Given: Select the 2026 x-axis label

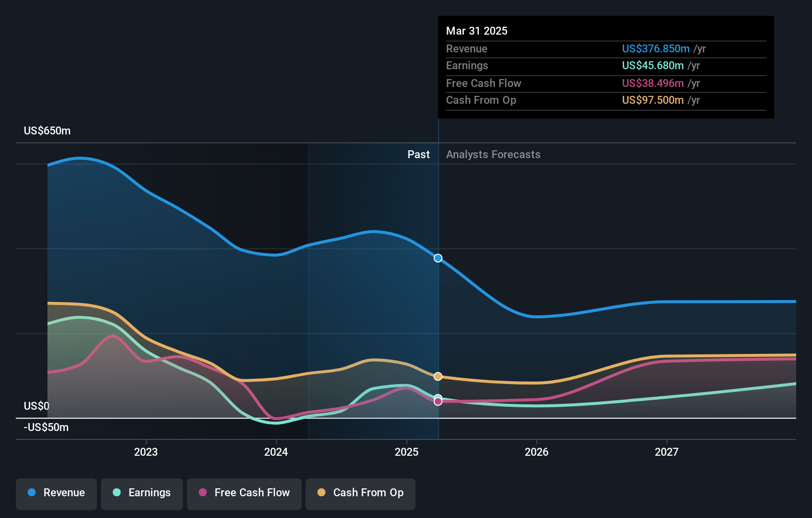Looking at the screenshot, I should pos(537,452).
